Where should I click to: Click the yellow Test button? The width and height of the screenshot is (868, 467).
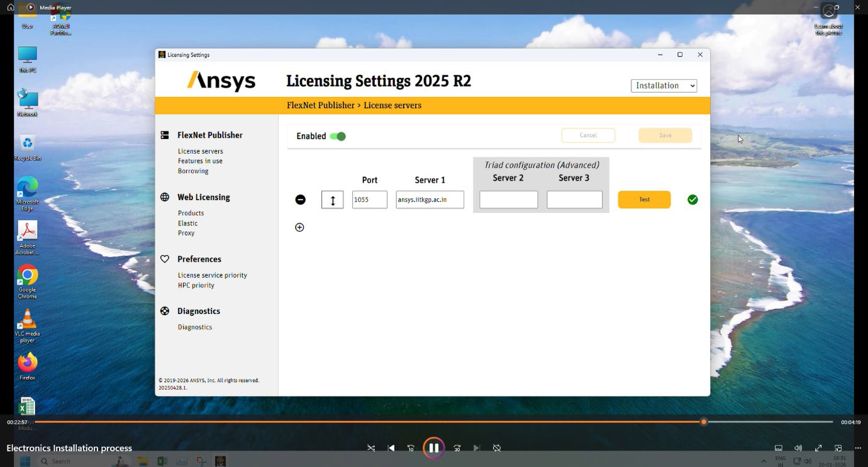644,200
